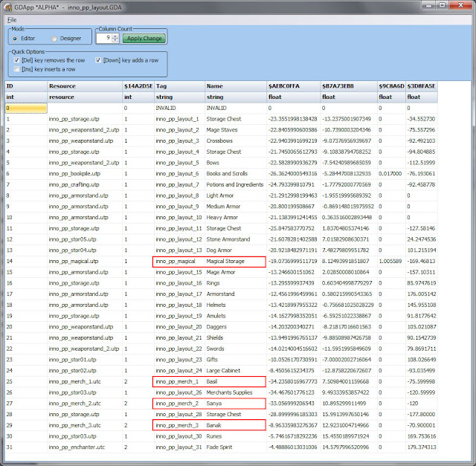
Task: Select 'inno_pp_bookpile.utp' resource cell
Action: point(85,173)
